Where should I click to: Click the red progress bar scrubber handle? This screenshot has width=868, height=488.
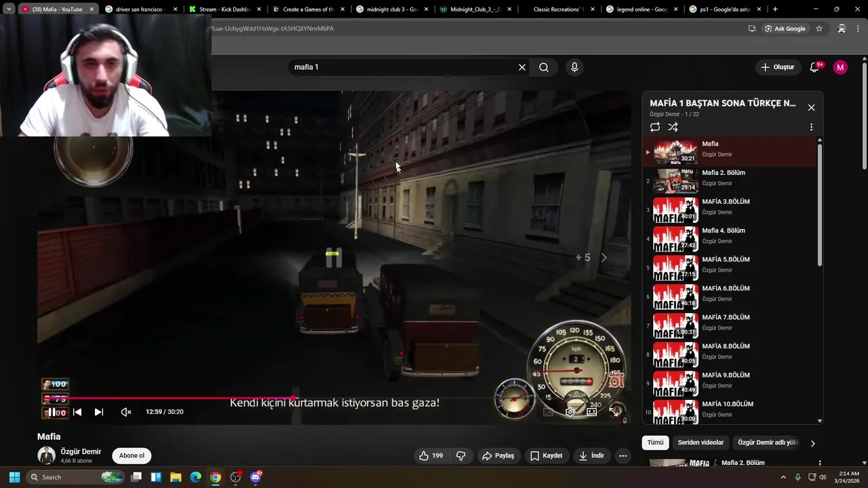click(x=294, y=399)
